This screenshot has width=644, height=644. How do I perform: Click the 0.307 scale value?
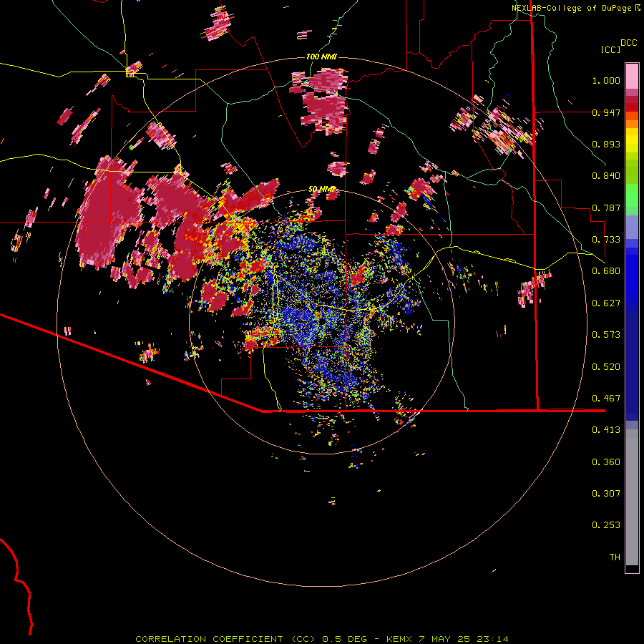point(606,494)
